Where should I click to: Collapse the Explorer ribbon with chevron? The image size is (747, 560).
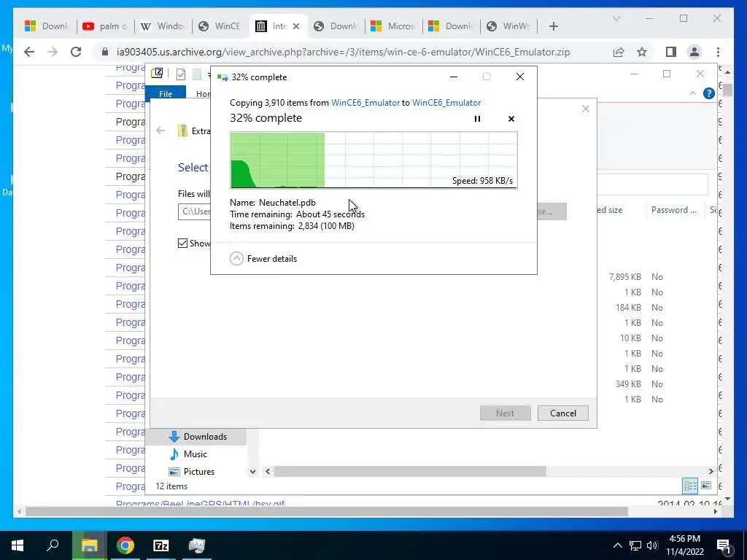coord(692,93)
